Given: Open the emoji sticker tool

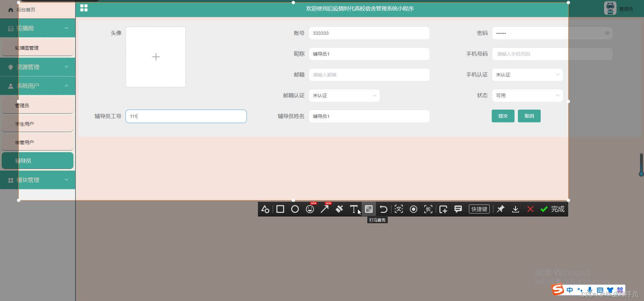Looking at the screenshot, I should [310, 209].
